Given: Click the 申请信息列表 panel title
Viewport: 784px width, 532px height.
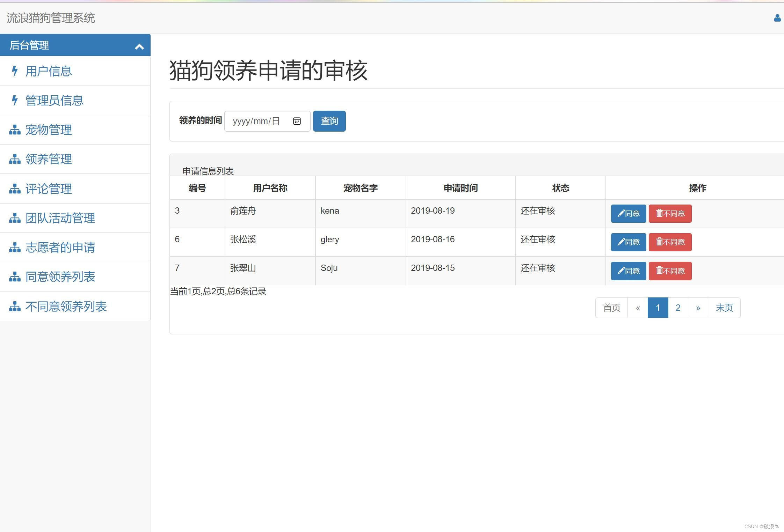Looking at the screenshot, I should click(208, 171).
